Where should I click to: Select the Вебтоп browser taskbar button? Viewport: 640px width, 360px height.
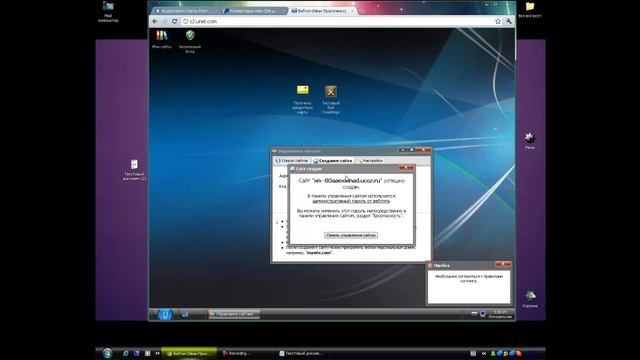point(189,353)
